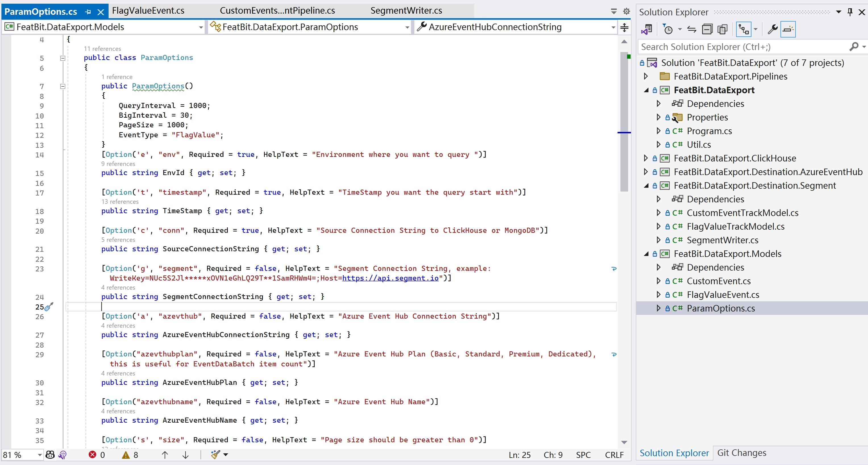
Task: Toggle the Preview Selected Items button
Action: click(x=788, y=30)
